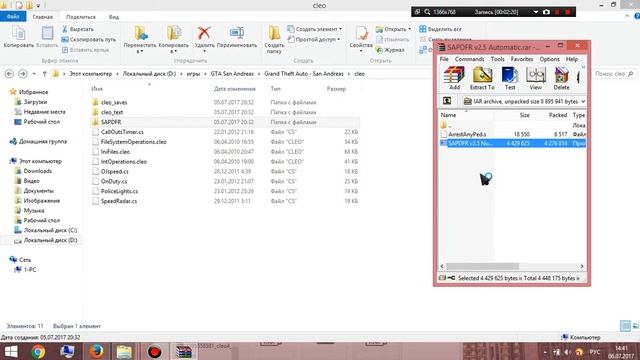Expand more WinRAR toolbar buttons
The width and height of the screenshot is (640, 360).
583,67
